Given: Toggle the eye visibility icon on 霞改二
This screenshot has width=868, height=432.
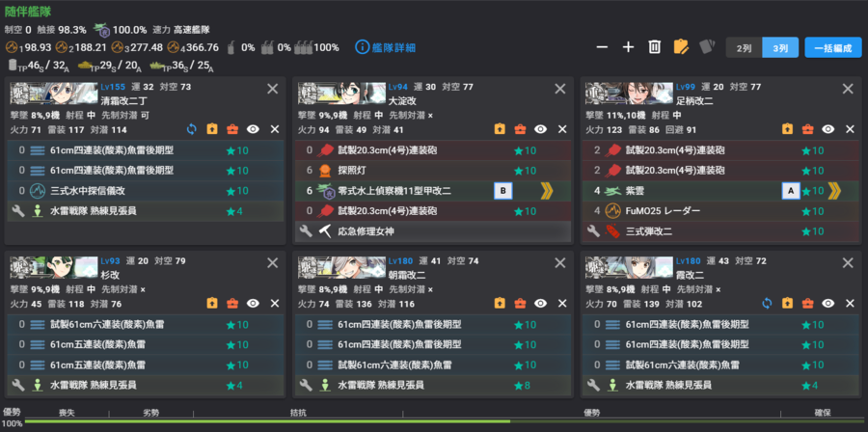Looking at the screenshot, I should tap(828, 303).
